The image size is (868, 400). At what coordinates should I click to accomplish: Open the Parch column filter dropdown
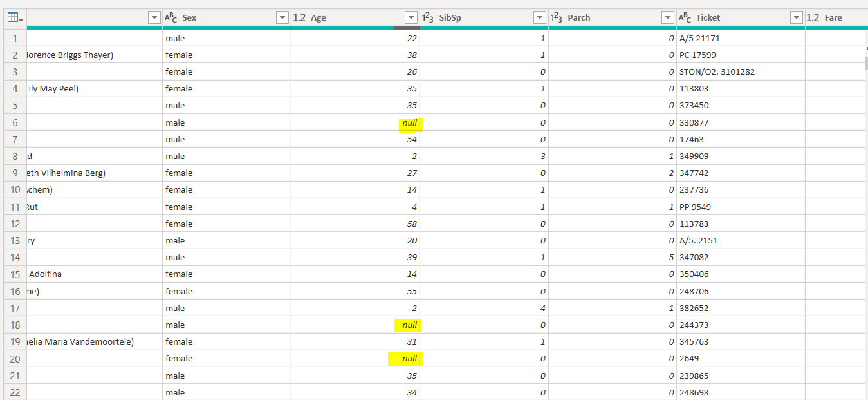(667, 17)
